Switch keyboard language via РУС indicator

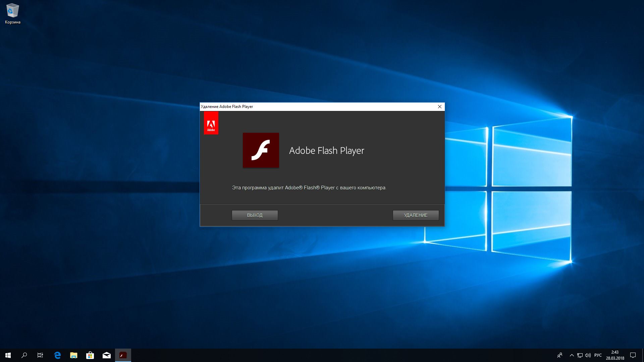click(598, 355)
